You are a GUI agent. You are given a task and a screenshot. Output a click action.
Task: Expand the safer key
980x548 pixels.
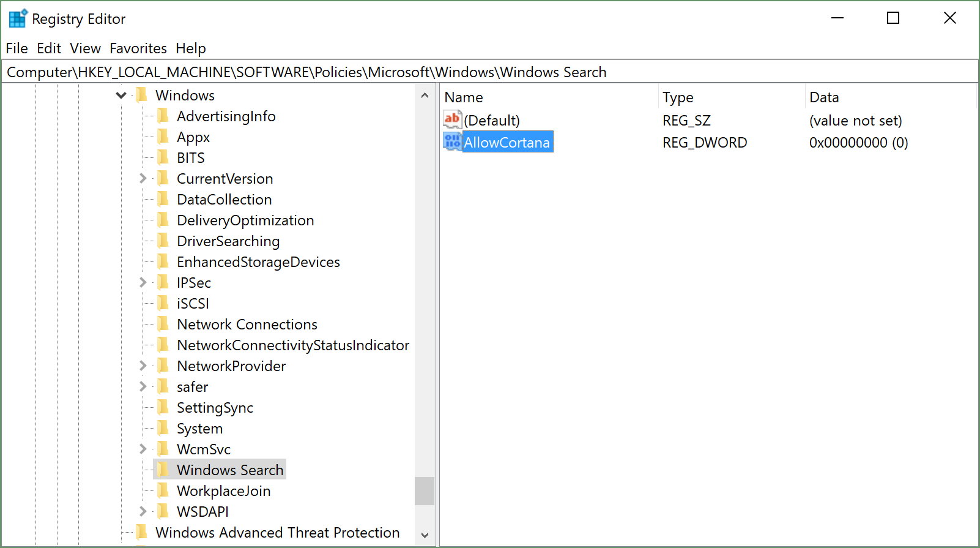[x=143, y=386]
